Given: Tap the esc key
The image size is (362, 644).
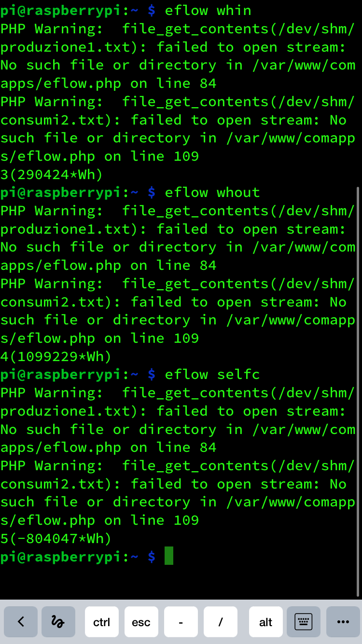Looking at the screenshot, I should [x=141, y=622].
